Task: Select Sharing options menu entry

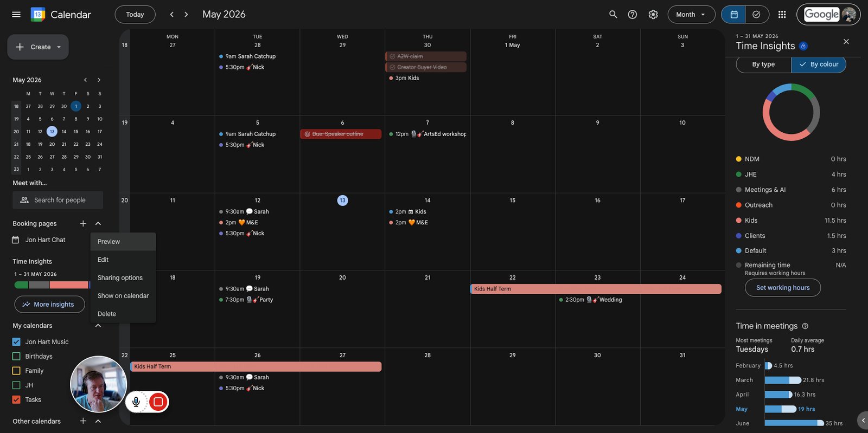Action: [x=123, y=277]
